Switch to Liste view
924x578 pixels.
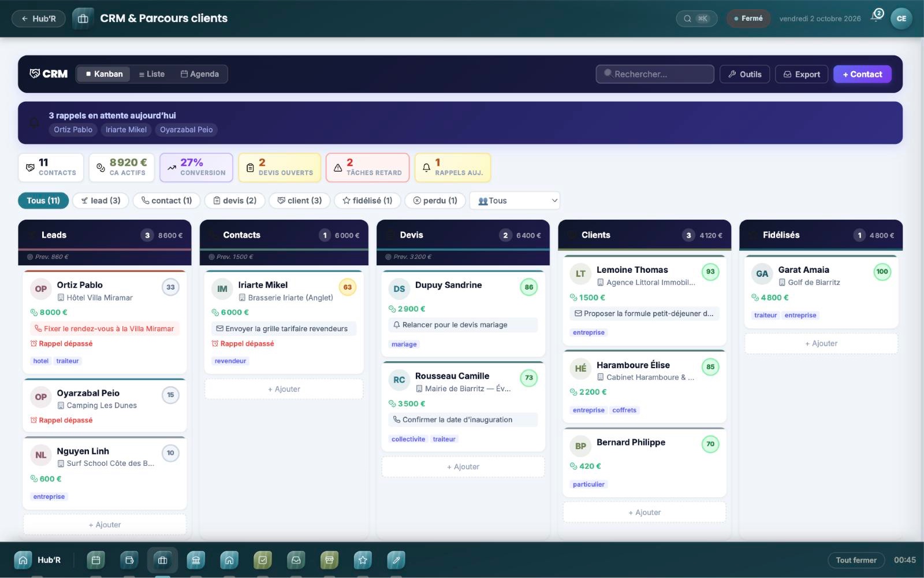pyautogui.click(x=152, y=74)
